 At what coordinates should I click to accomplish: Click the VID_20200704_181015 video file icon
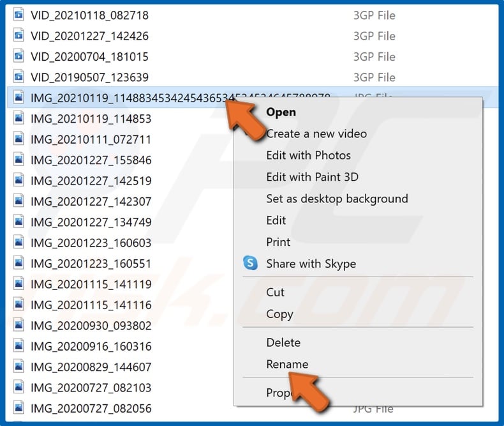click(19, 56)
